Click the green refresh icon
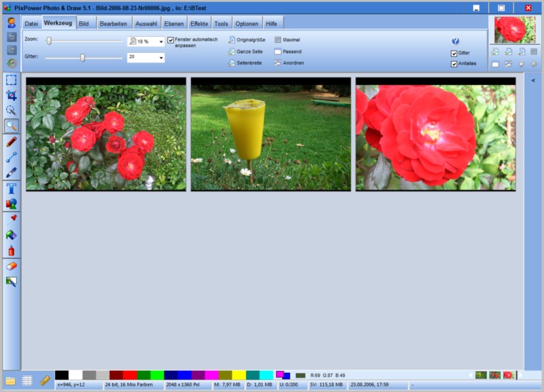The image size is (544, 392). pos(12,63)
